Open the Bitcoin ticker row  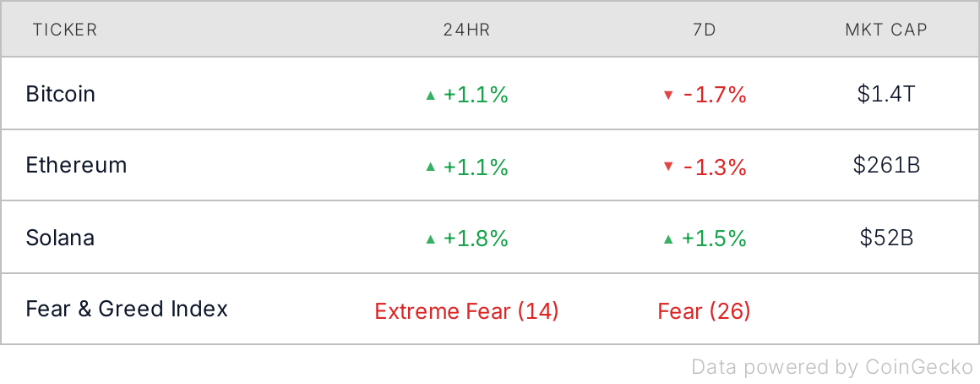point(490,94)
